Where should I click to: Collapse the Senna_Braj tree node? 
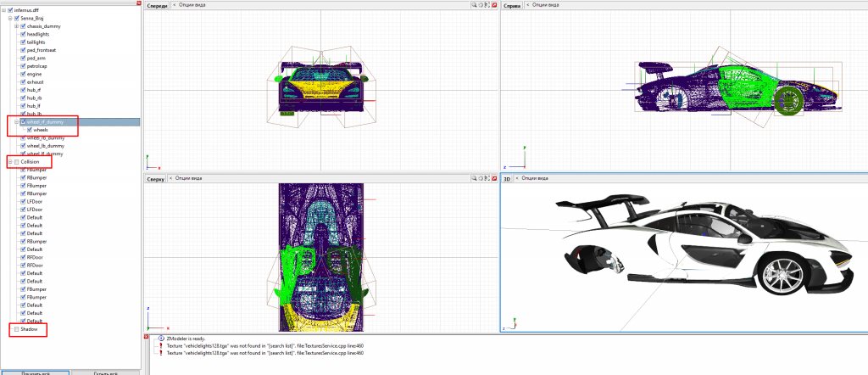coord(10,18)
